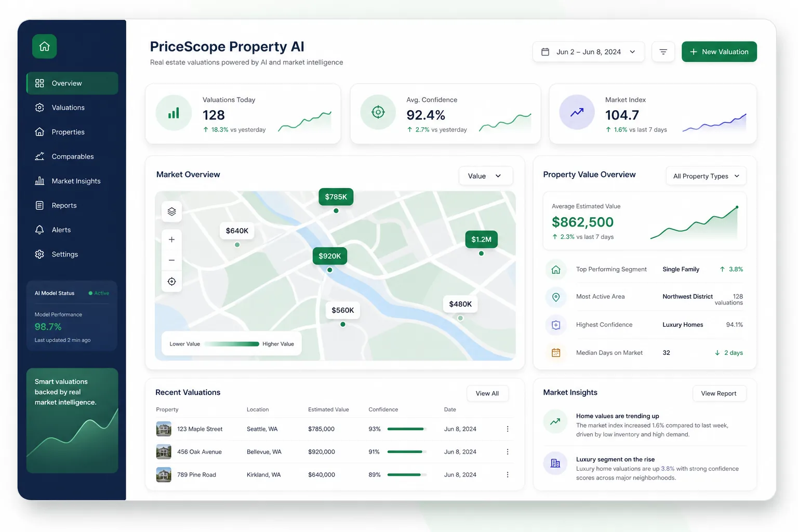Open Comparables in the sidebar
798x532 pixels.
[72, 156]
